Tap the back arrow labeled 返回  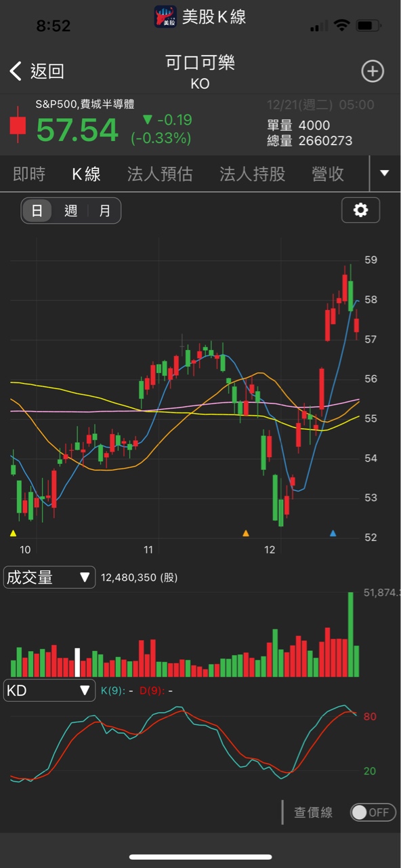click(x=37, y=71)
